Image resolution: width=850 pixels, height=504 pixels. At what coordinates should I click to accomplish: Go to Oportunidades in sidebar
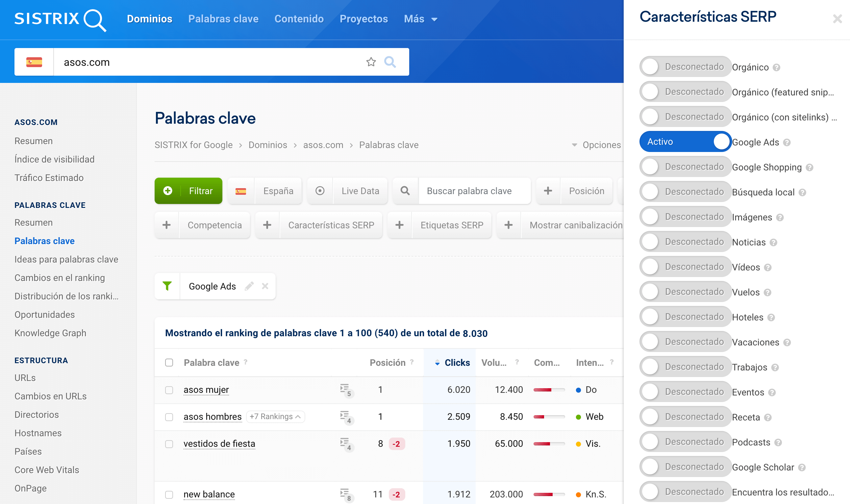coord(44,315)
